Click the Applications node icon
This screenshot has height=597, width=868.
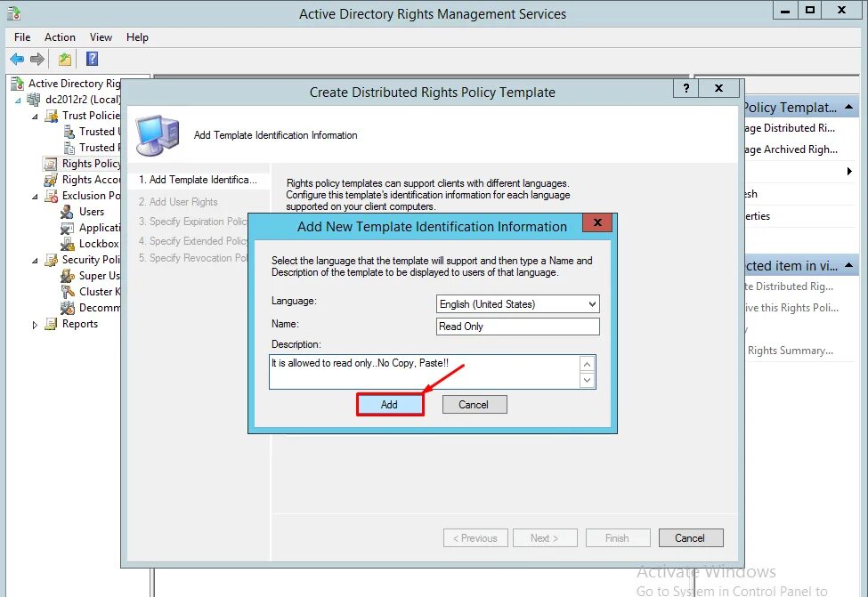point(67,228)
